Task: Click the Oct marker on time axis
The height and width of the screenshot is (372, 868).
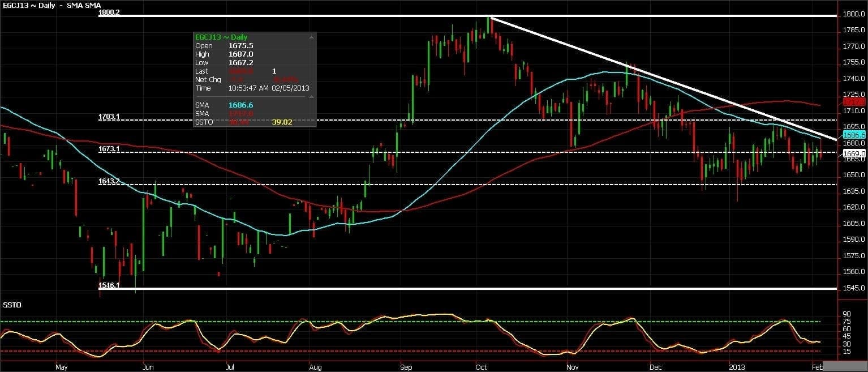Action: click(482, 367)
